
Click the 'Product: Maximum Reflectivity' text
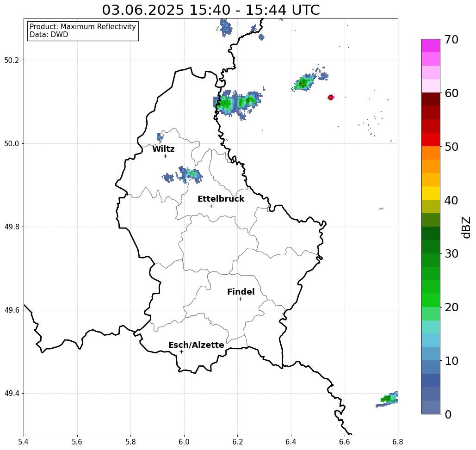82,27
